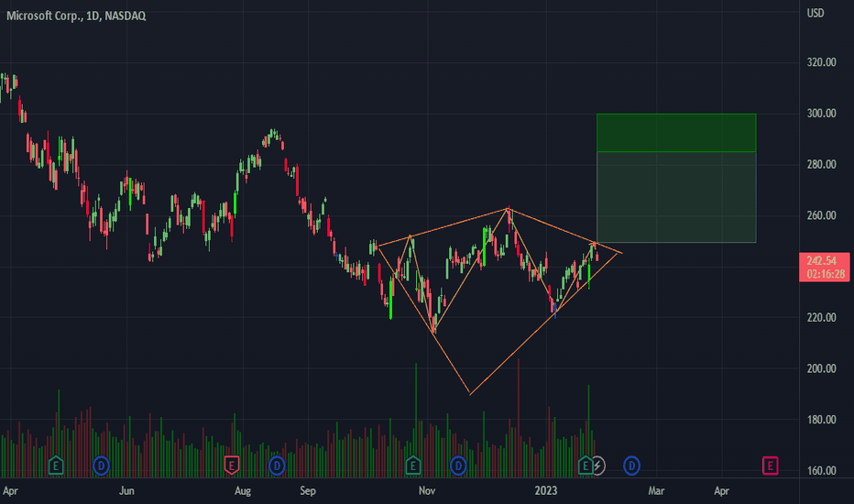Select the dark green upper target rectangle
Viewport: 854px width, 504px height.
point(676,132)
